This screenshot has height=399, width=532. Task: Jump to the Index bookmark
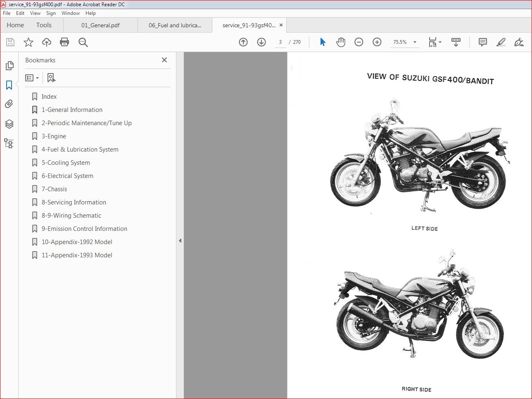[49, 97]
